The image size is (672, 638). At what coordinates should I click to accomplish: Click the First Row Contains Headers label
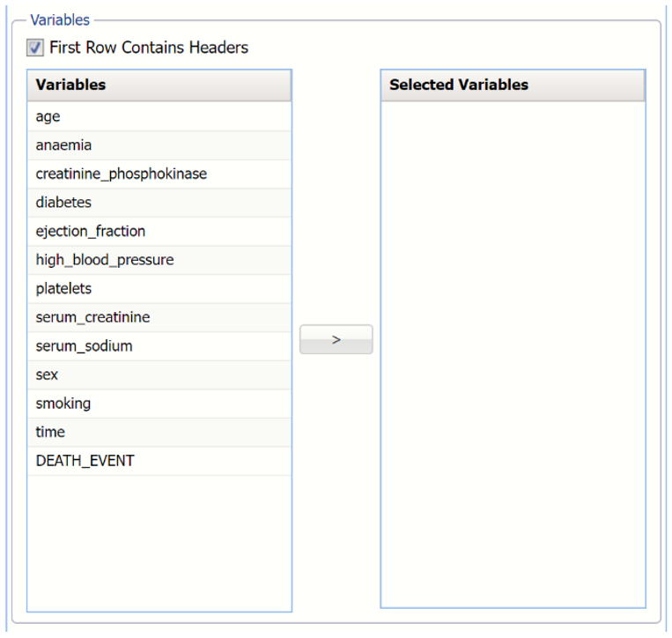pos(149,48)
